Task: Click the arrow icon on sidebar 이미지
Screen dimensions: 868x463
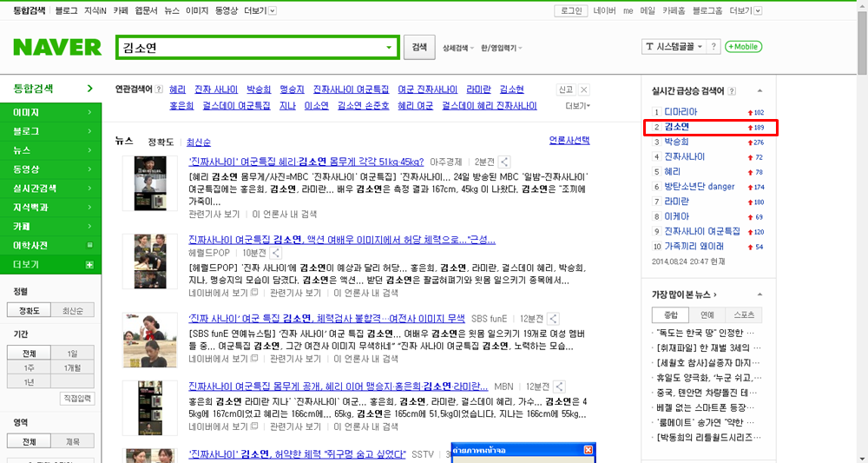Action: pos(89,112)
